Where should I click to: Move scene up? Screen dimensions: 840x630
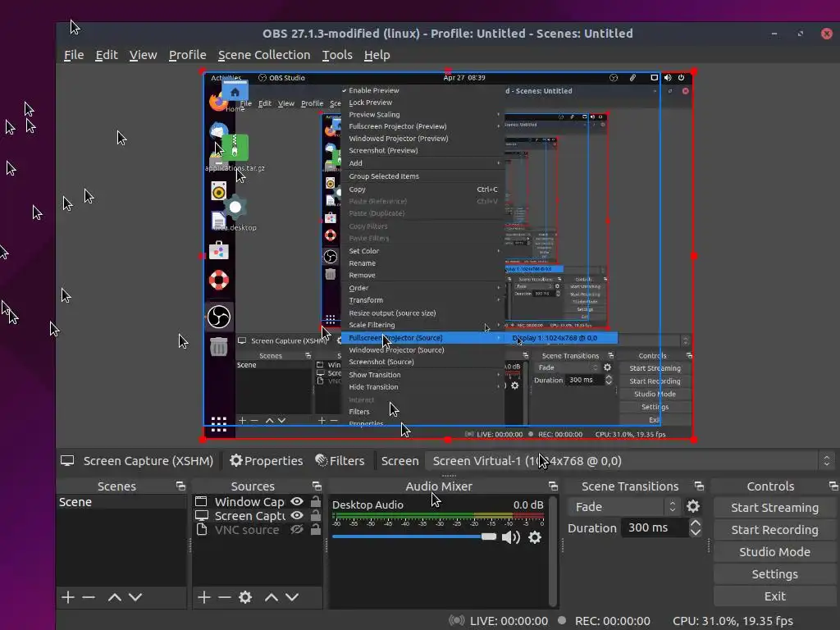coord(114,597)
